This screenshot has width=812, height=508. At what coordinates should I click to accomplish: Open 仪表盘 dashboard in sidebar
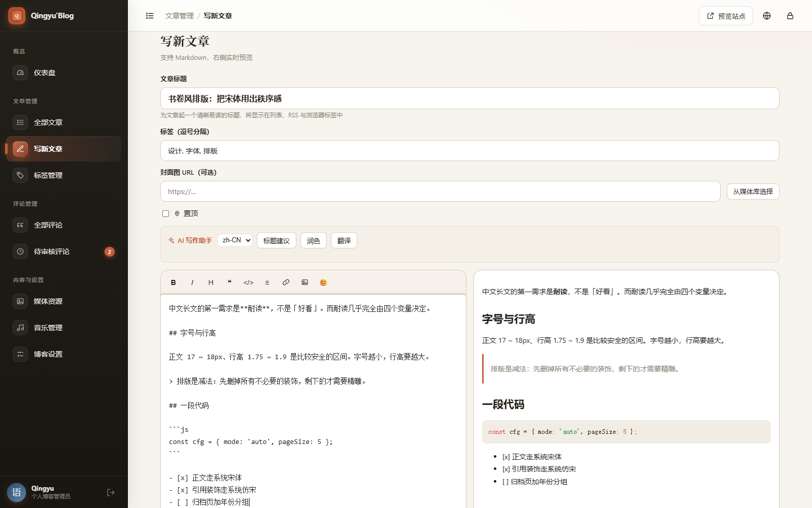(x=63, y=73)
